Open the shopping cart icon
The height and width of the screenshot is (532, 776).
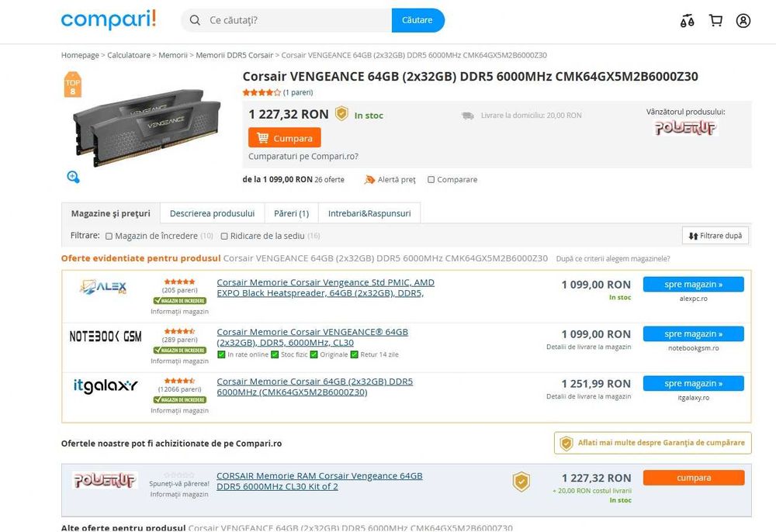coord(715,21)
